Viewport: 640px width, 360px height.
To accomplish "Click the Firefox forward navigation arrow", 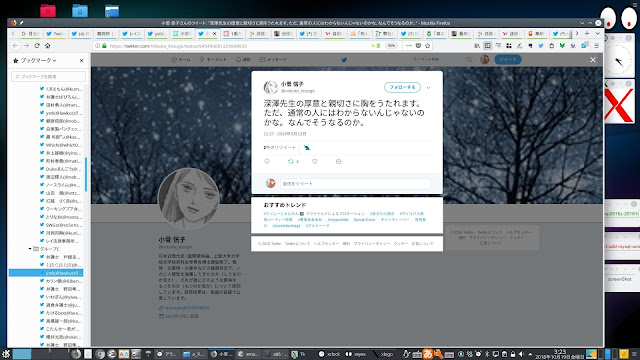I will click(26, 46).
